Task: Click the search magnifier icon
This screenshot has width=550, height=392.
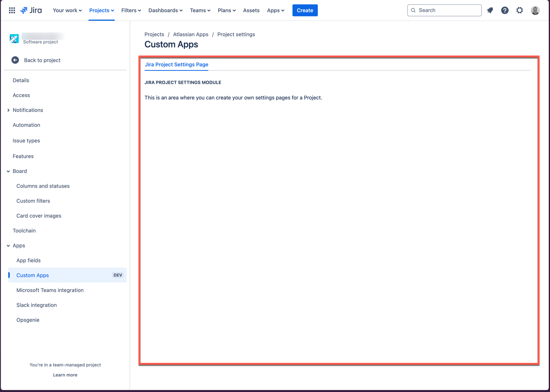Action: coord(413,10)
